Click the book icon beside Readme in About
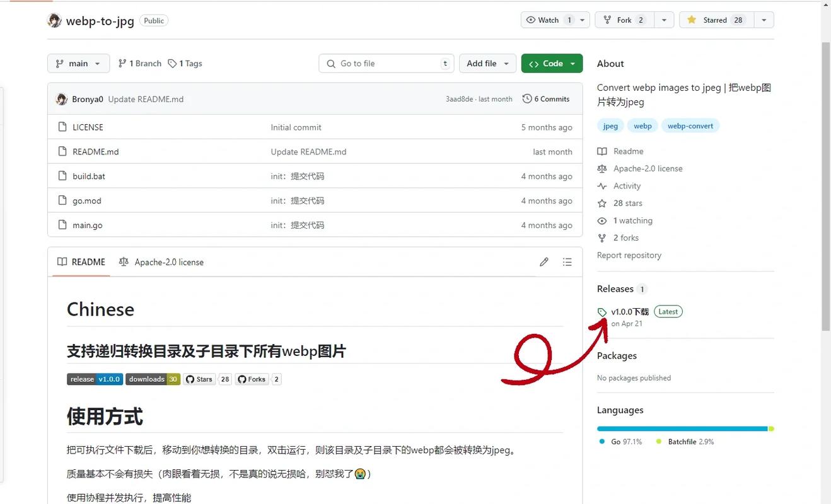The height and width of the screenshot is (504, 831). [602, 151]
